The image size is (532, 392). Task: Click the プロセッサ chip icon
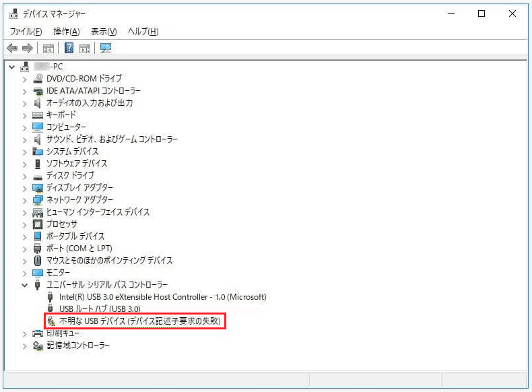38,224
